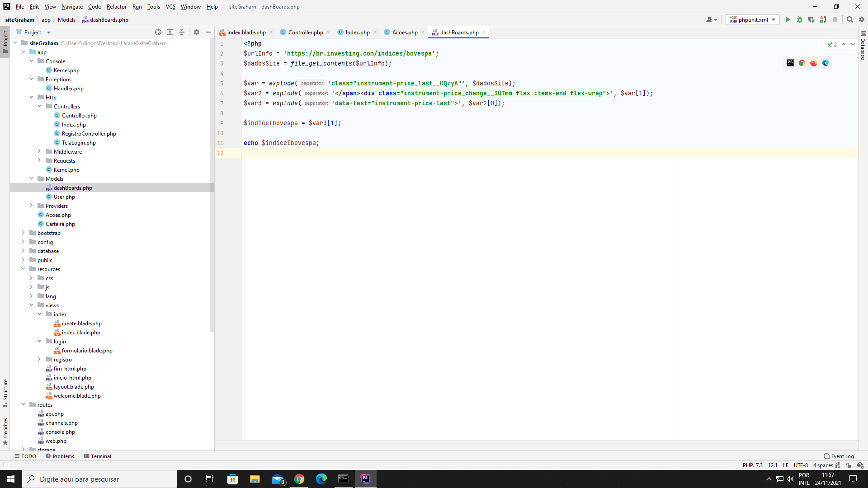Expand the bootstrap folder
The image size is (868, 488).
[24, 233]
